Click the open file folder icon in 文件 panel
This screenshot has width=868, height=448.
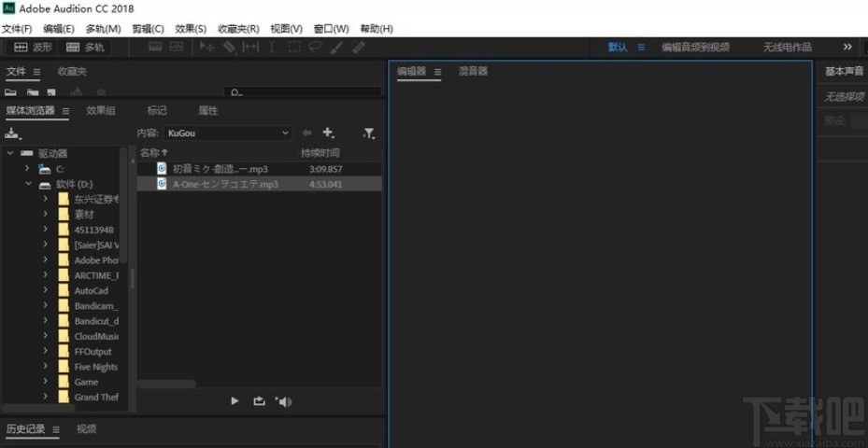pos(10,92)
